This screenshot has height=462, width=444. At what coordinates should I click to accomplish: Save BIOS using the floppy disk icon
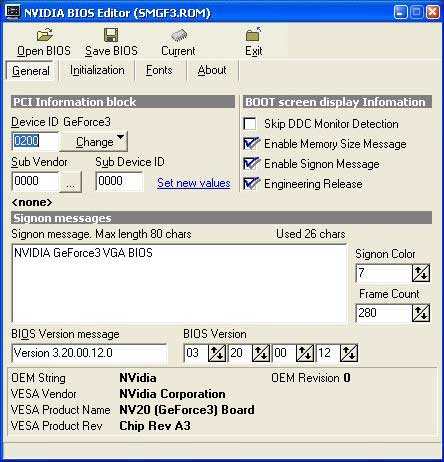(111, 35)
